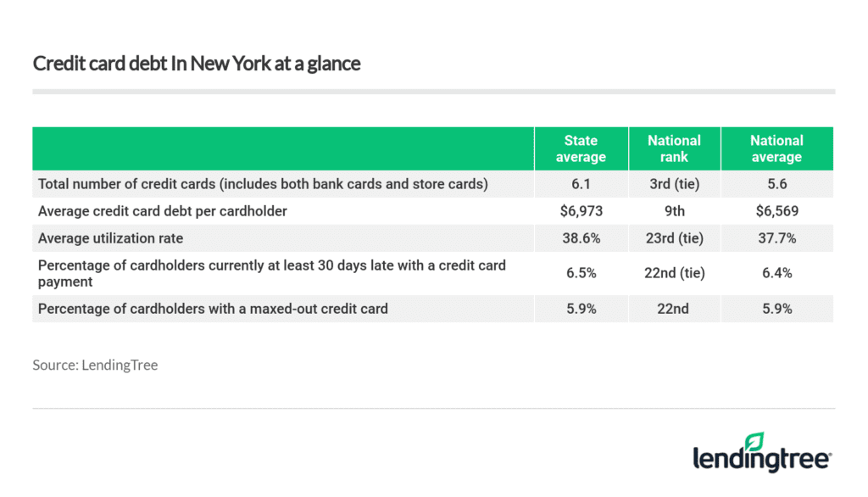868x497 pixels.
Task: Click the $6,569 national average value
Action: point(776,211)
